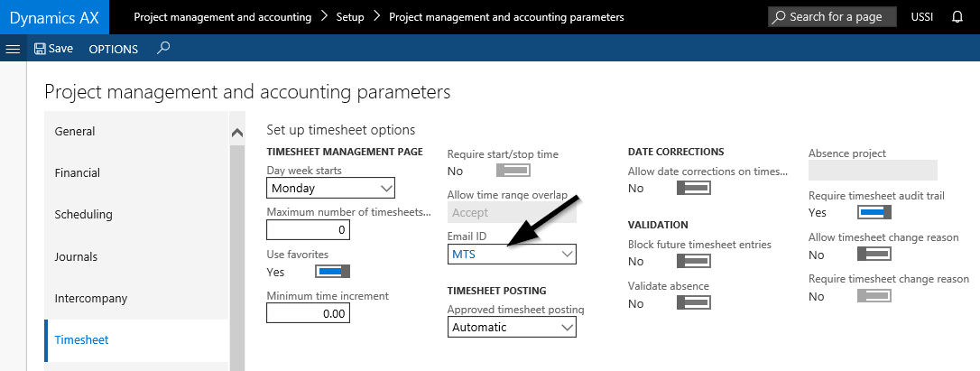Switch to the Financial tab
The height and width of the screenshot is (371, 980).
pos(78,172)
